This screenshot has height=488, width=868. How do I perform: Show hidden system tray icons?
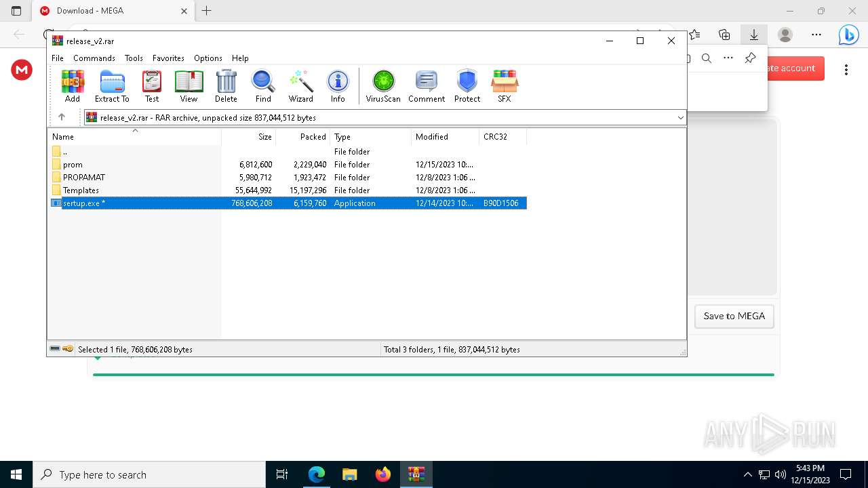(748, 474)
